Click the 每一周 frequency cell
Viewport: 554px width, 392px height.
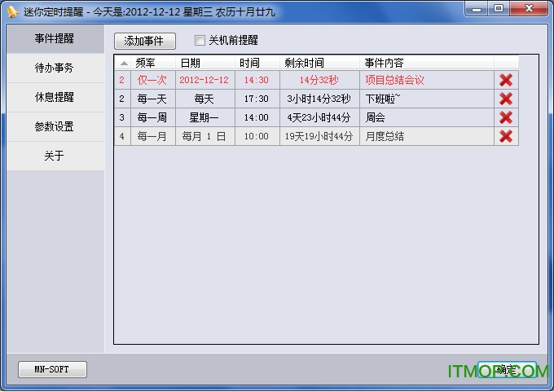click(x=153, y=117)
